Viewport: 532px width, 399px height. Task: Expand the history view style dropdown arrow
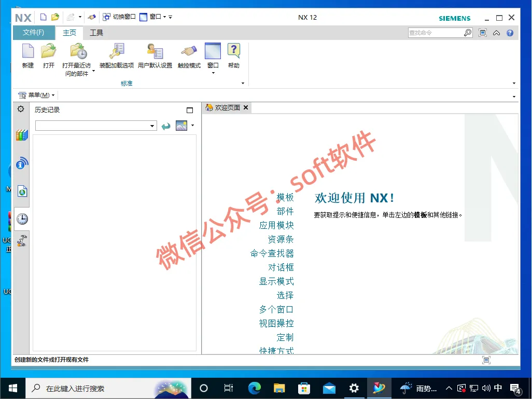pyautogui.click(x=193, y=125)
